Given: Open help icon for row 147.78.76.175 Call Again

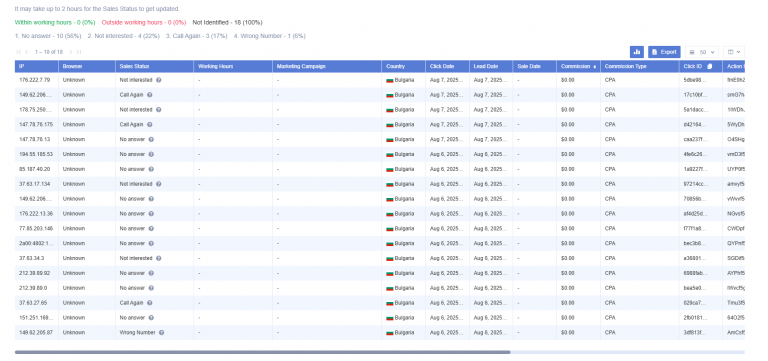Looking at the screenshot, I should [x=150, y=124].
